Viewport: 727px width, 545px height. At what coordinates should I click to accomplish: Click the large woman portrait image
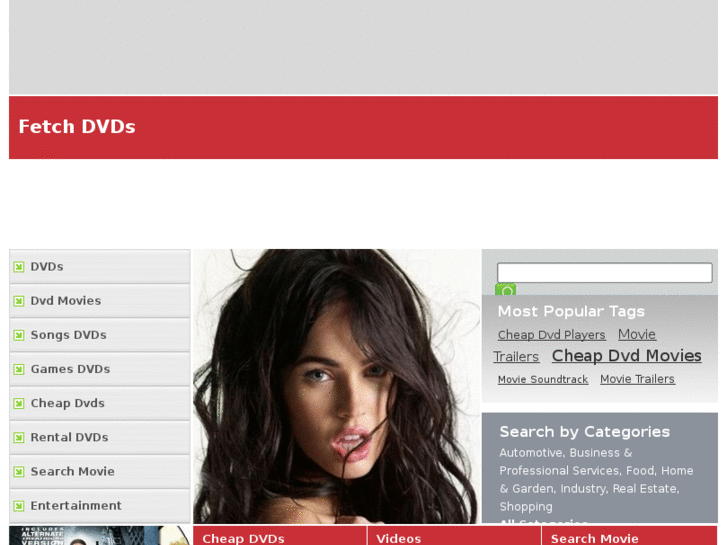coord(336,386)
